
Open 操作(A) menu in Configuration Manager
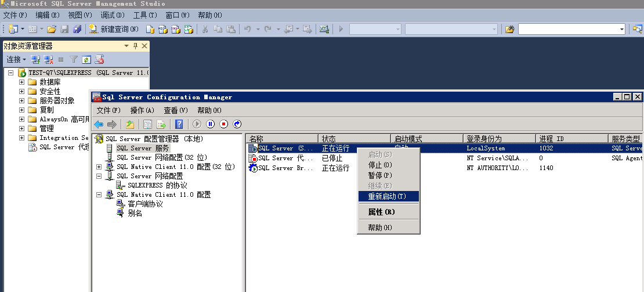click(x=142, y=110)
